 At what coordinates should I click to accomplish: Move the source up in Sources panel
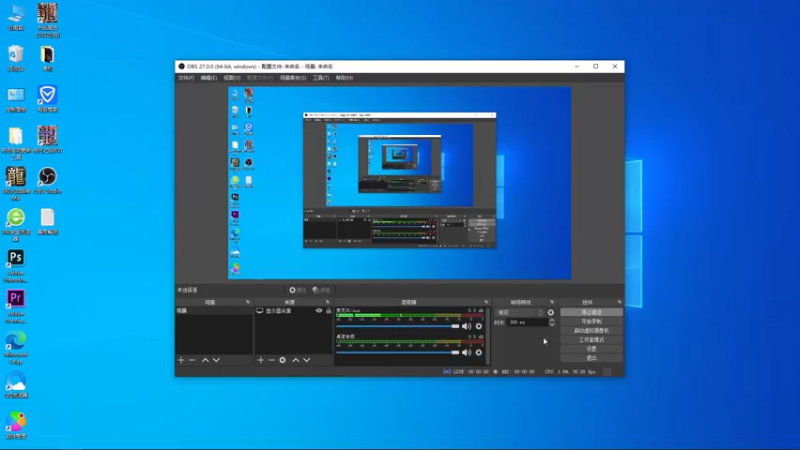[295, 360]
